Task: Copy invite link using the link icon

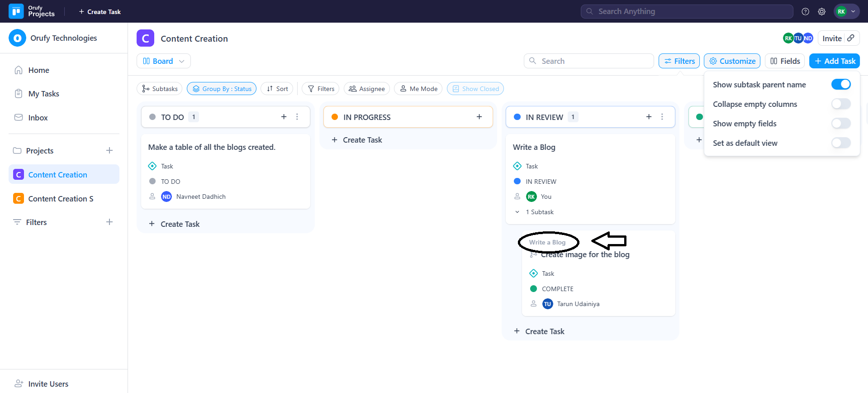Action: [x=851, y=38]
